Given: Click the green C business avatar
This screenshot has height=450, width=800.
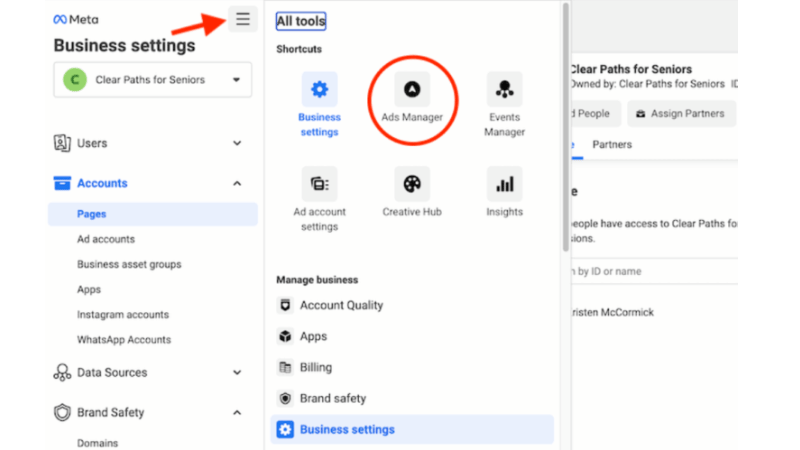Looking at the screenshot, I should (x=75, y=80).
